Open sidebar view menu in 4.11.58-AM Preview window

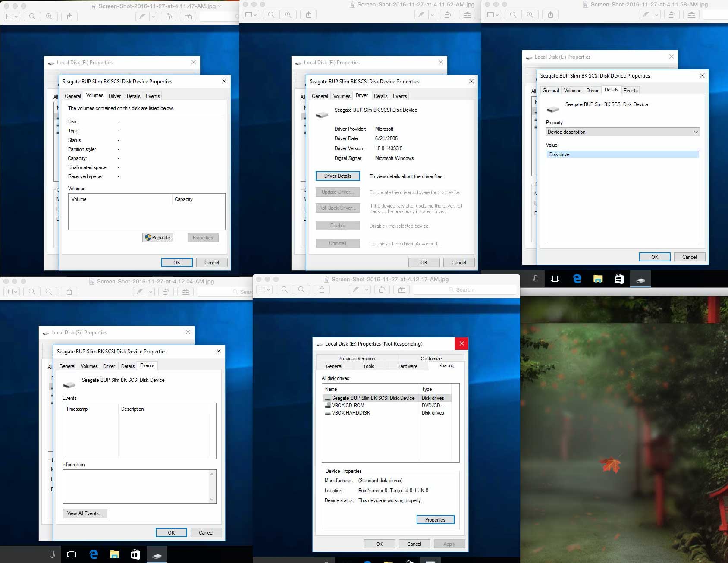point(493,15)
